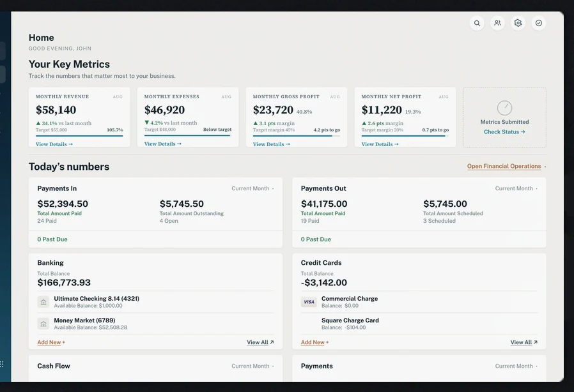Click the bank icon beside Money Market
Screen dimensions: 574x392
click(43, 324)
